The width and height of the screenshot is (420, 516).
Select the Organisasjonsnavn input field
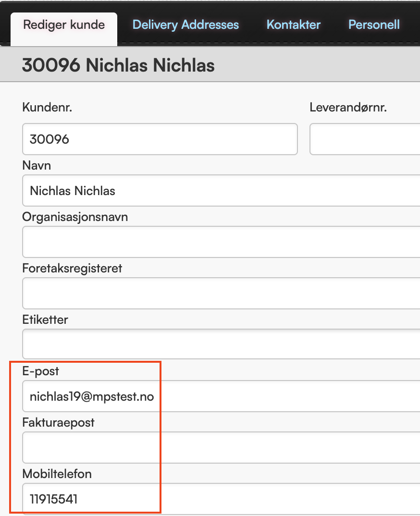(x=221, y=242)
